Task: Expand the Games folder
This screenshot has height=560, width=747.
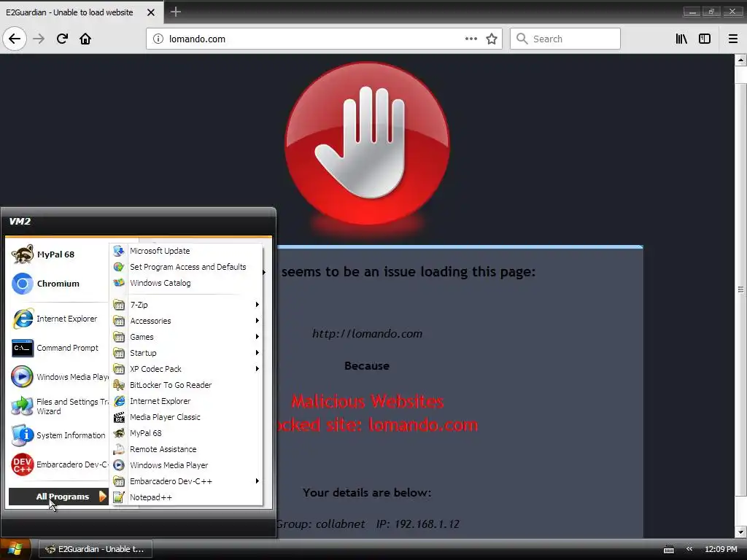Action: (187, 337)
